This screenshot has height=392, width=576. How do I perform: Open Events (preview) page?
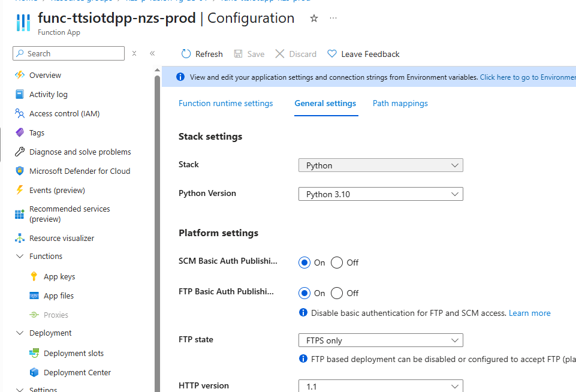point(58,190)
